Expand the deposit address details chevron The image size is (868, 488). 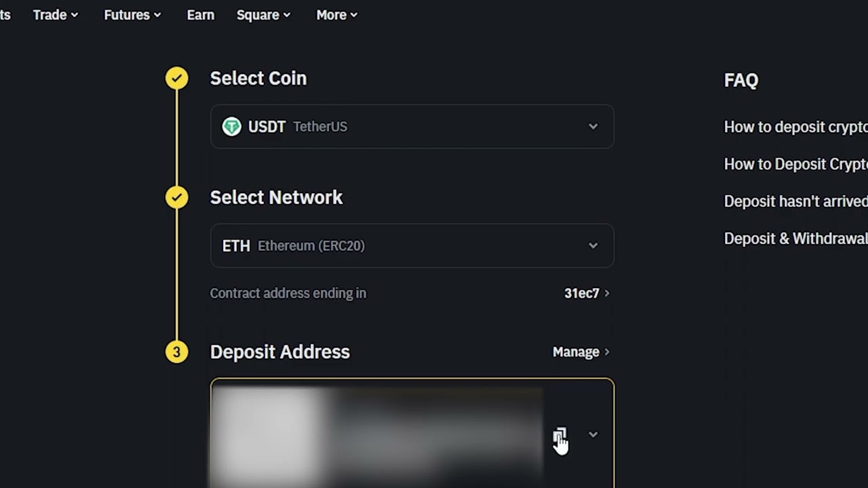593,434
